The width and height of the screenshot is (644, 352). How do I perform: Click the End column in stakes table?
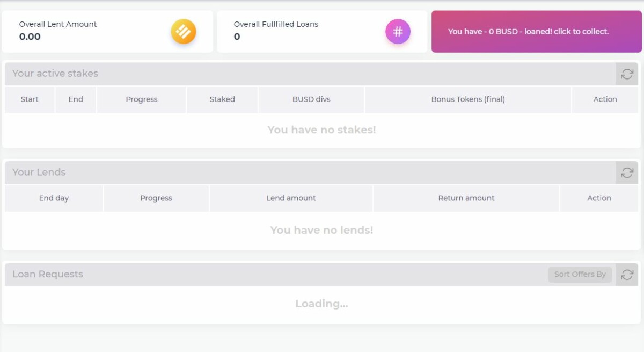point(76,99)
